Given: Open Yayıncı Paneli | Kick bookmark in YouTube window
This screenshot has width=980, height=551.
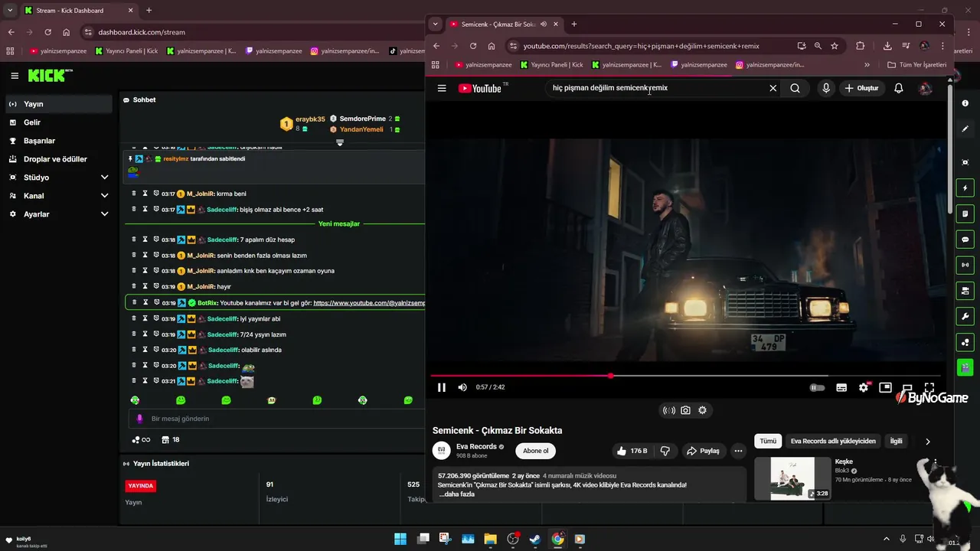Looking at the screenshot, I should [552, 65].
